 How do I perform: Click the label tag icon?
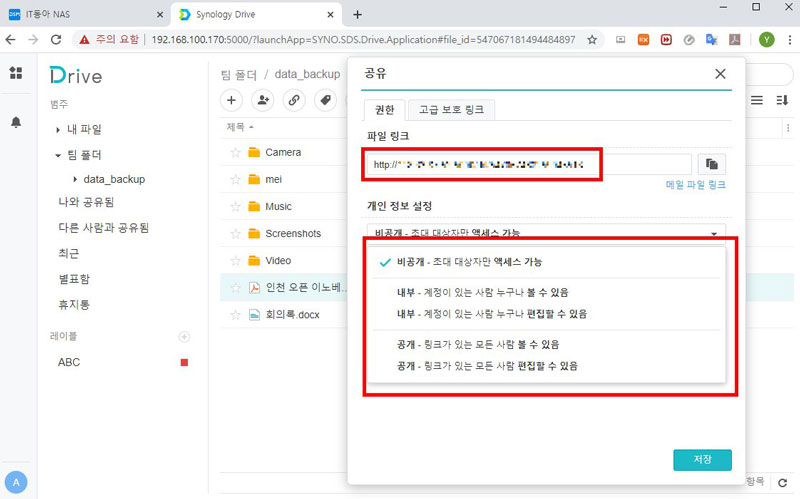325,100
